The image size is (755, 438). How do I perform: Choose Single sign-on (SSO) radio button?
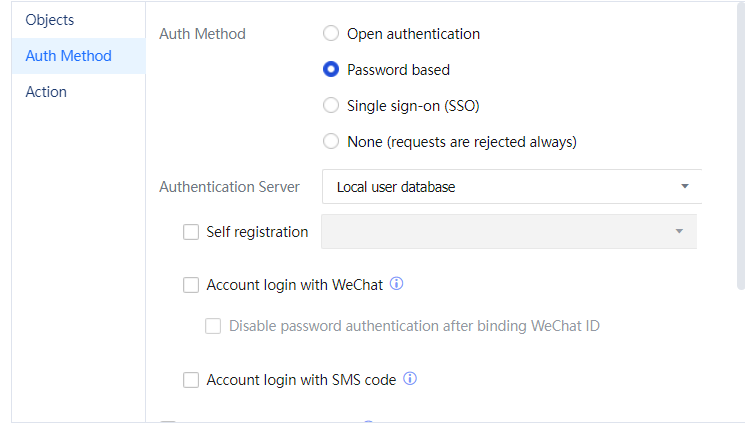click(x=331, y=105)
